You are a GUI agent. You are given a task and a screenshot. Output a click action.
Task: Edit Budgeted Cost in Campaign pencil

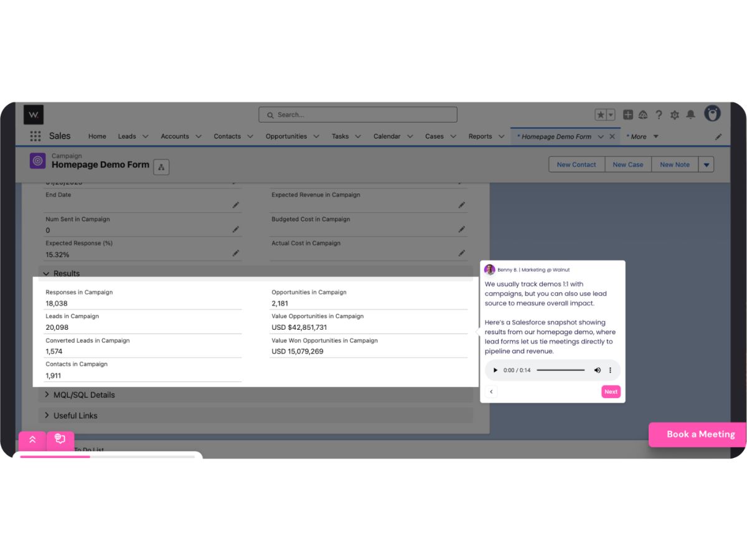point(462,229)
